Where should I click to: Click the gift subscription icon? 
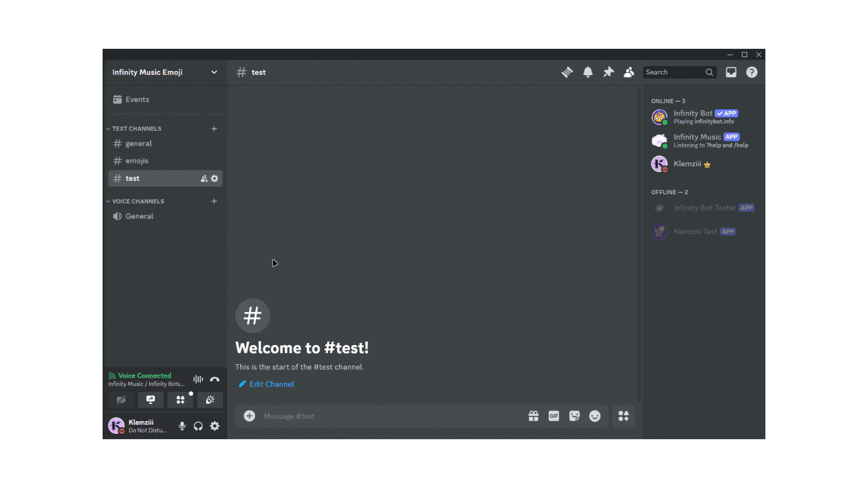coord(533,416)
